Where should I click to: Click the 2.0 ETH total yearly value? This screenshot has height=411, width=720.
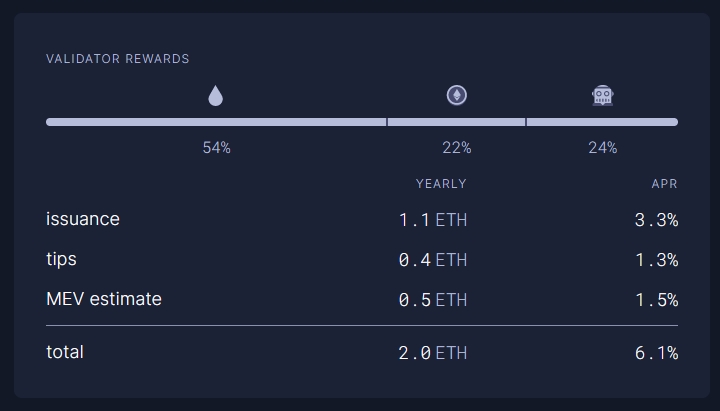coord(432,353)
